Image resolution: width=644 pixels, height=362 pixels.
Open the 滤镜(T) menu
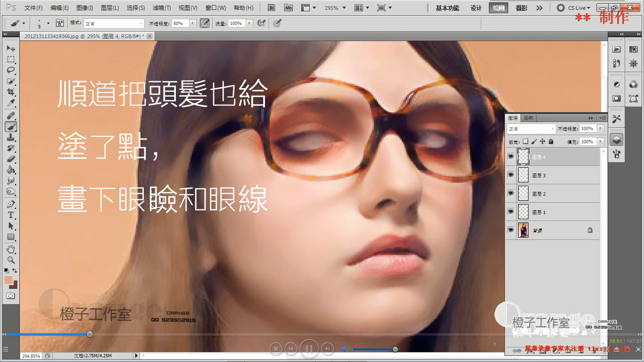pos(162,8)
